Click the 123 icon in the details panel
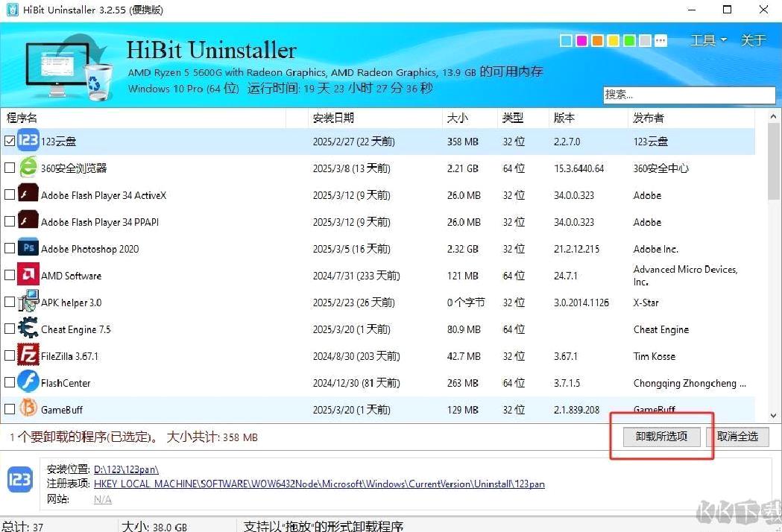 pos(20,480)
